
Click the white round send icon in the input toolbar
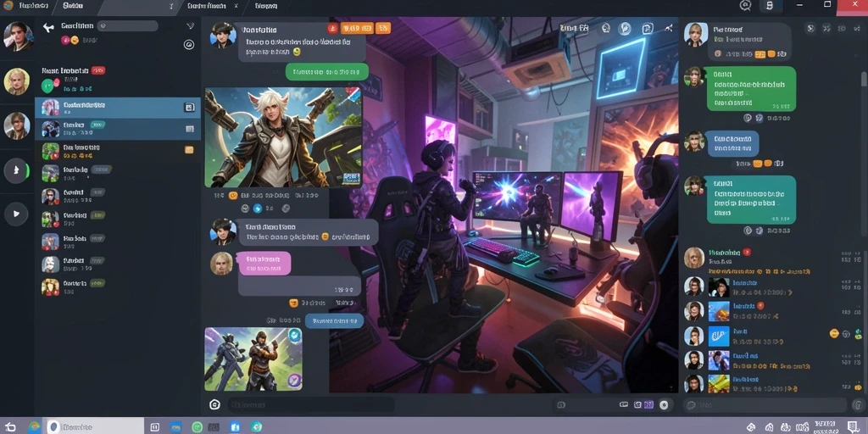tap(664, 405)
